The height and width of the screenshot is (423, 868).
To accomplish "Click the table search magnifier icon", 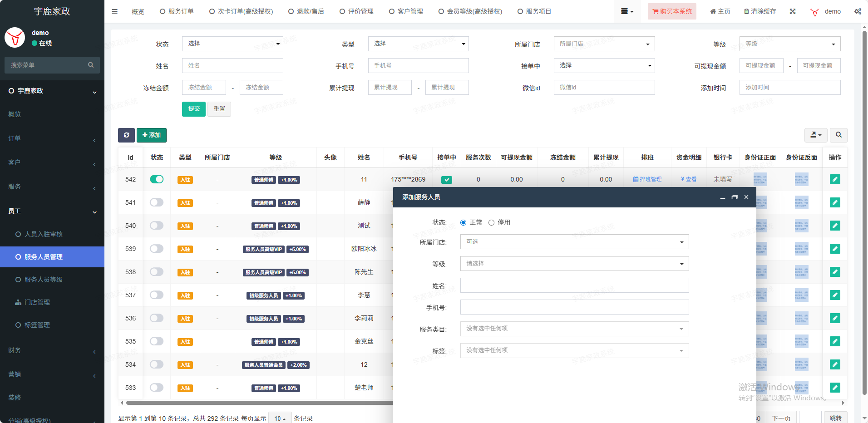I will click(x=838, y=135).
